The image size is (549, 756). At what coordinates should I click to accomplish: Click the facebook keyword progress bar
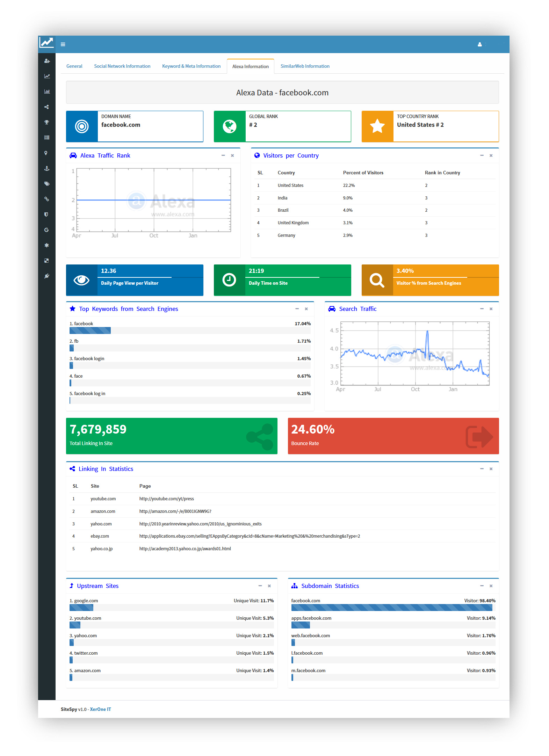coord(190,330)
